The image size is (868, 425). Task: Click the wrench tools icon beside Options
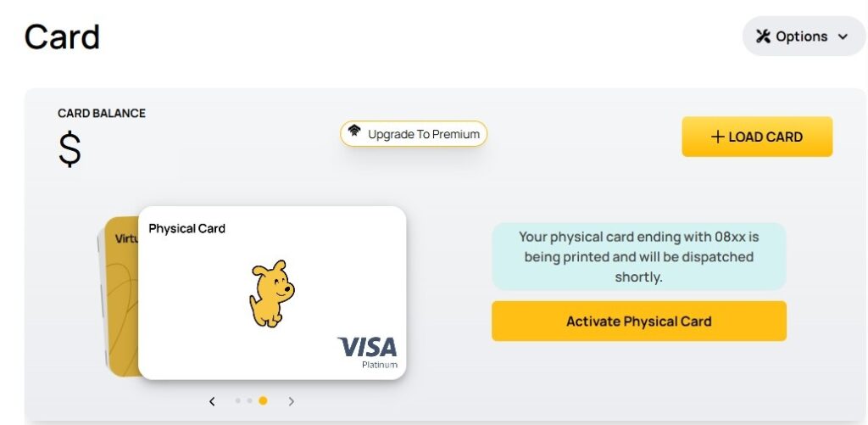pyautogui.click(x=762, y=36)
